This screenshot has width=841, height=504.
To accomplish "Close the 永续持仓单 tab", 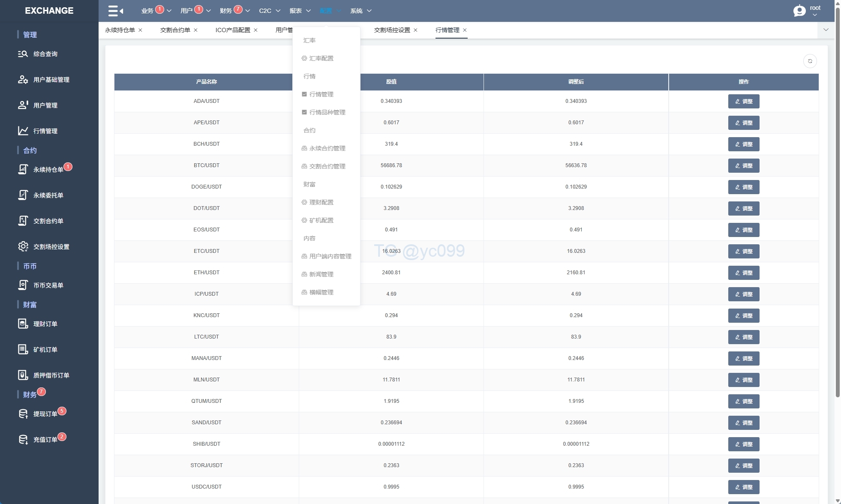I will point(140,30).
